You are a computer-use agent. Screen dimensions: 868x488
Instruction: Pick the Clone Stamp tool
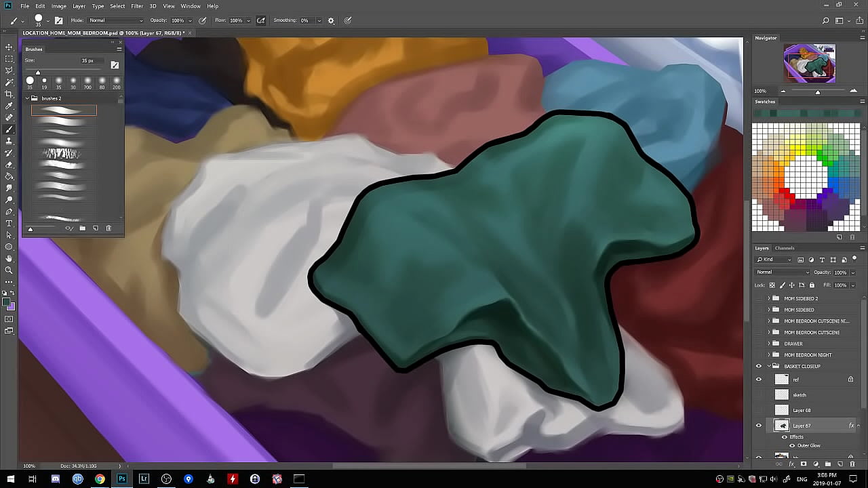pyautogui.click(x=9, y=141)
